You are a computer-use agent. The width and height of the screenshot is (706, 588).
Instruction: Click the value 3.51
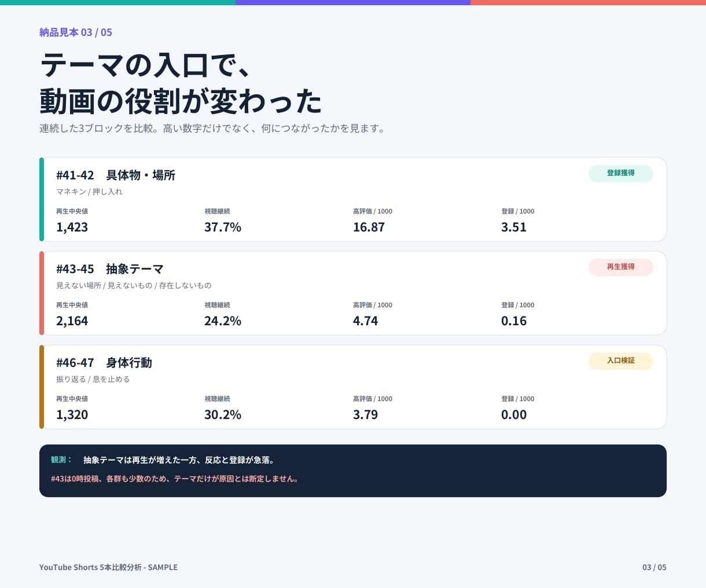tap(514, 227)
